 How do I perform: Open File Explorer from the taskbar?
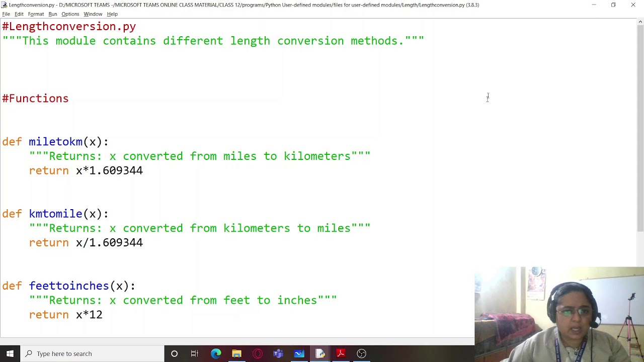(236, 353)
